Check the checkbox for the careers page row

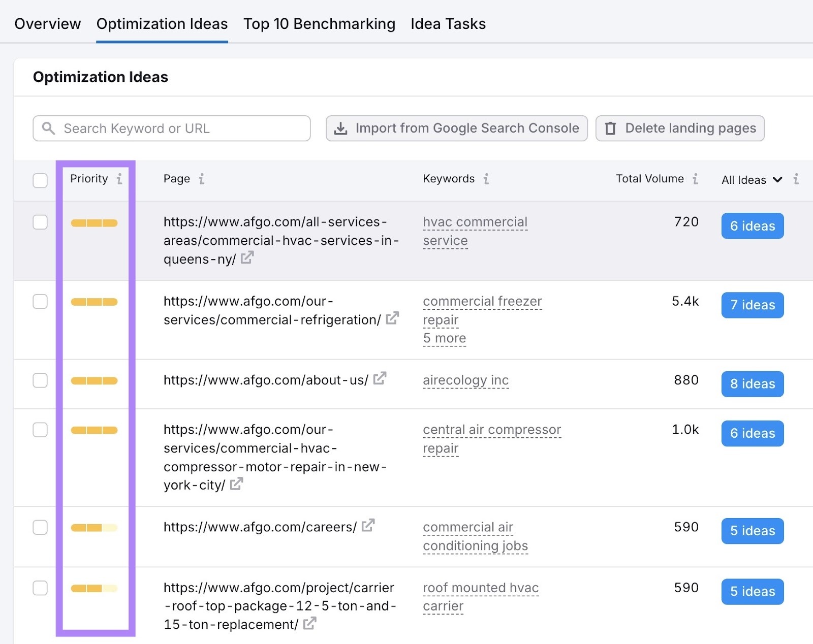coord(40,527)
